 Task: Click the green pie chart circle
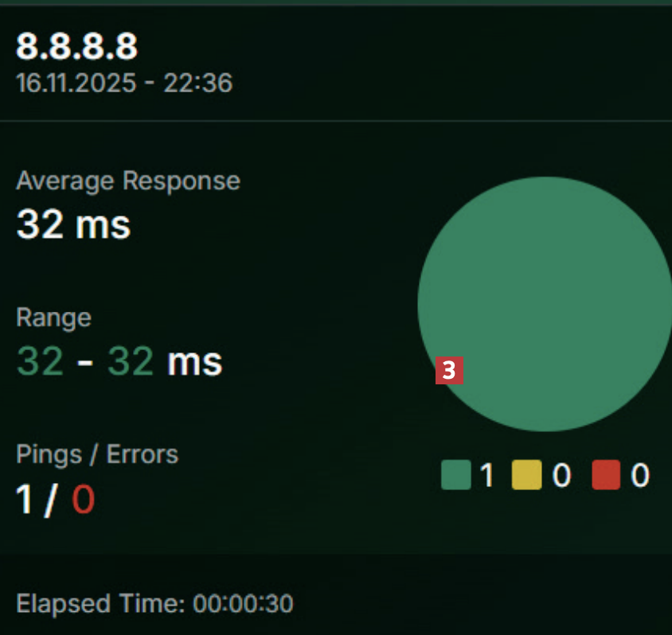click(x=545, y=304)
